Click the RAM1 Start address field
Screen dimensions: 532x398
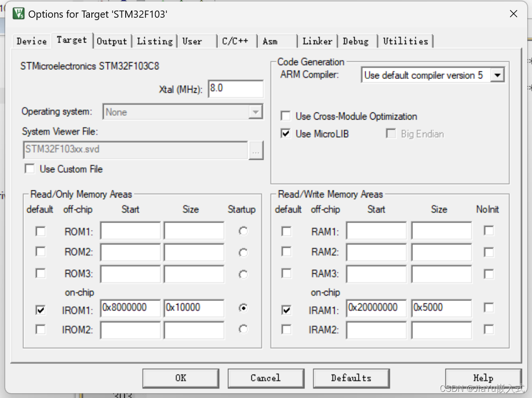[376, 231]
